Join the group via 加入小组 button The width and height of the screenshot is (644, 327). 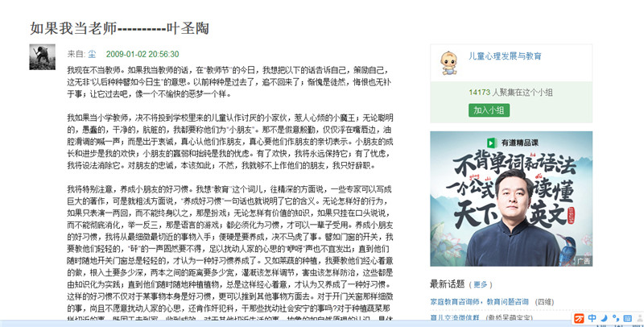tap(489, 110)
